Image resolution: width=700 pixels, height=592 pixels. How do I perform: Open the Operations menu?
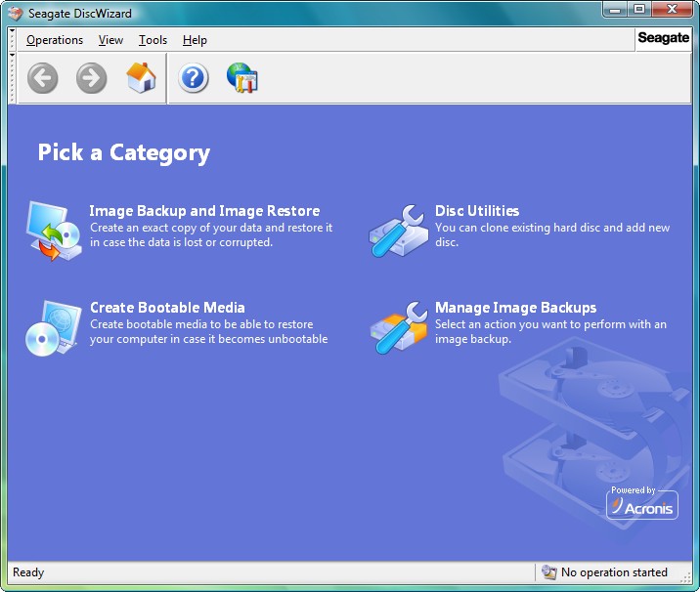coord(55,40)
